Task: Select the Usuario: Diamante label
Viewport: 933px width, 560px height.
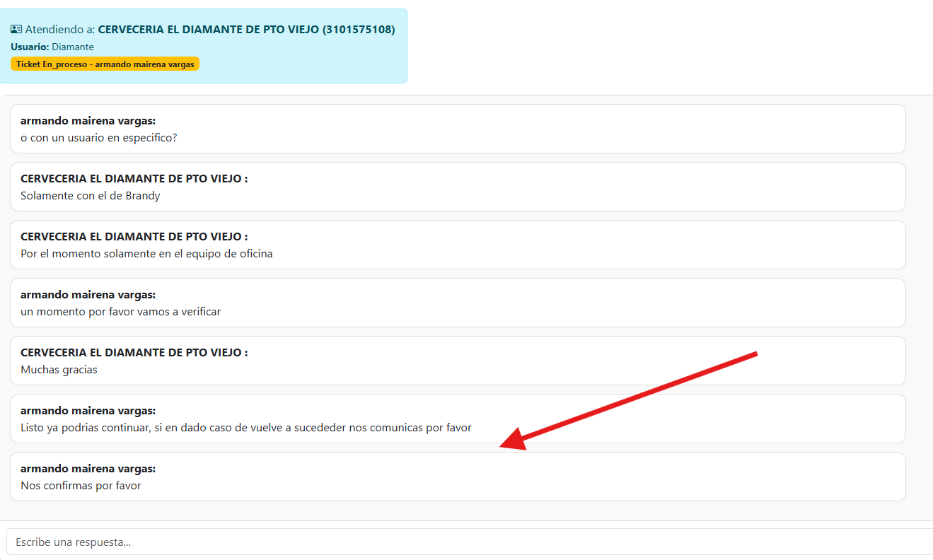Action: [52, 47]
